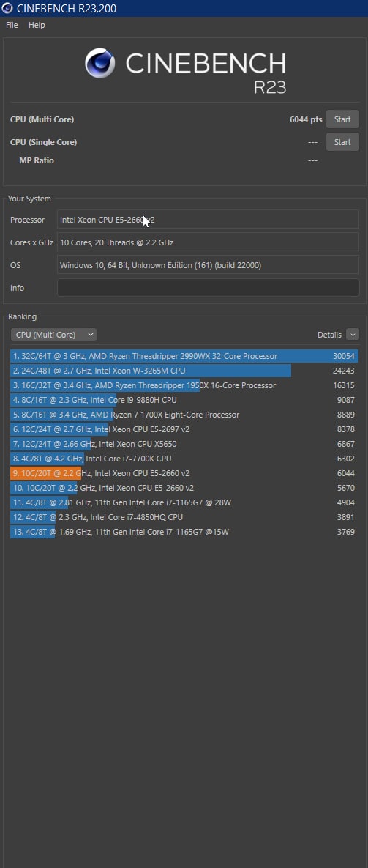The height and width of the screenshot is (868, 368).
Task: Select orange ranking row 9 Xeon E5-2660 v2
Action: 184,473
